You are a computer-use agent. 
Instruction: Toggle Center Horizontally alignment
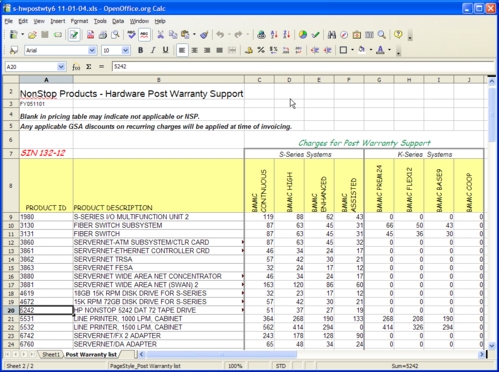pyautogui.click(x=195, y=50)
